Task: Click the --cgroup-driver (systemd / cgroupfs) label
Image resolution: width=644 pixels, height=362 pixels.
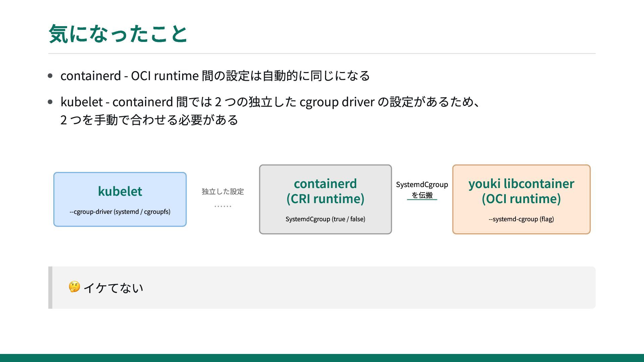Action: pos(120,212)
